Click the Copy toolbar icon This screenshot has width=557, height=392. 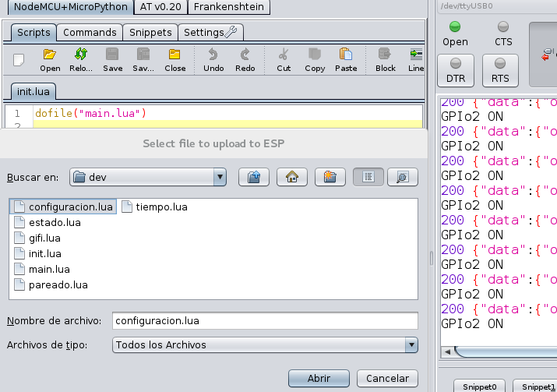[x=315, y=60]
